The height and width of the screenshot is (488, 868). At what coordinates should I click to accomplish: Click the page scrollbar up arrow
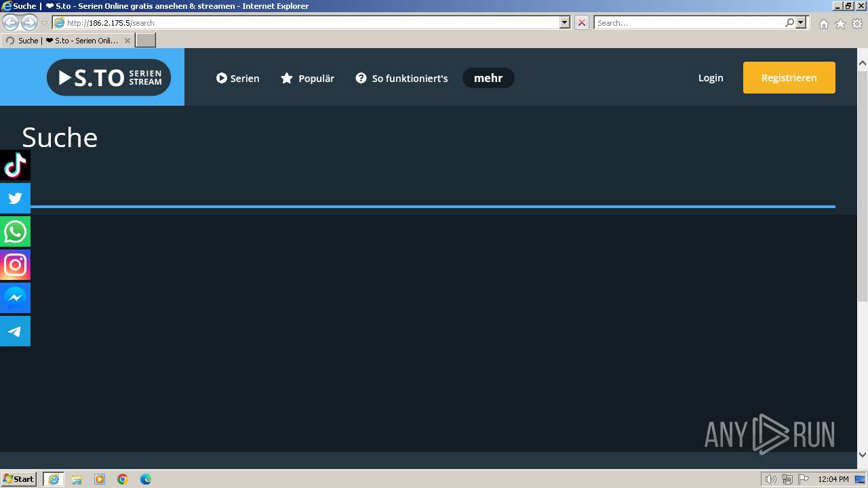[863, 64]
